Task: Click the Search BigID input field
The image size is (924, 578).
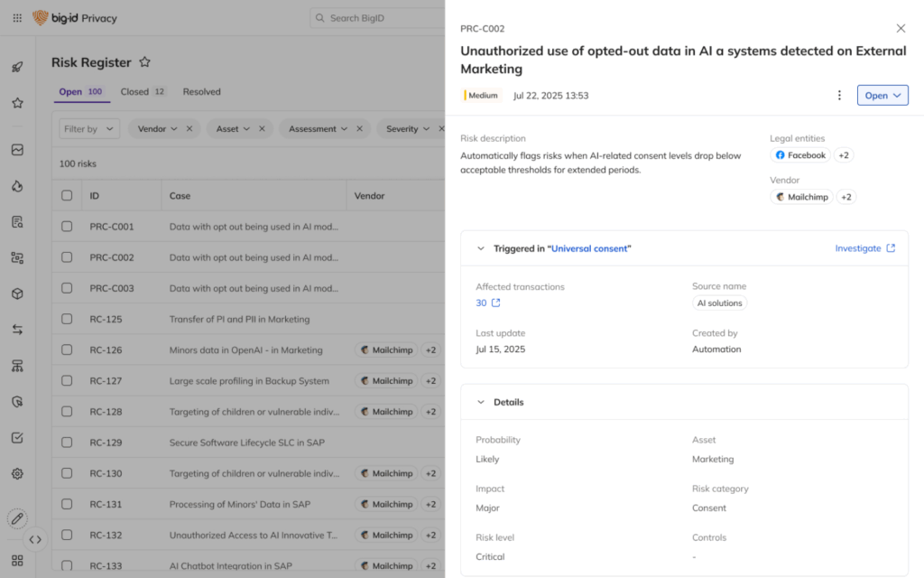Action: [x=379, y=18]
